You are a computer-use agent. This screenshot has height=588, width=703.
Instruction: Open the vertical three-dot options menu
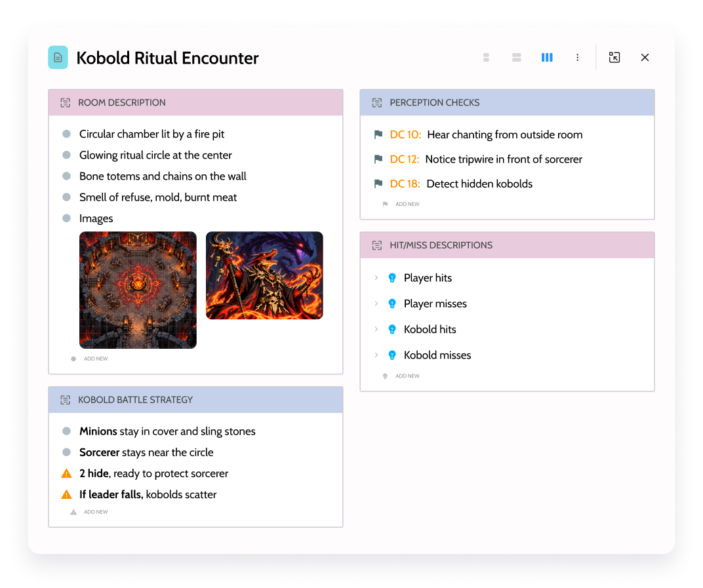578,58
